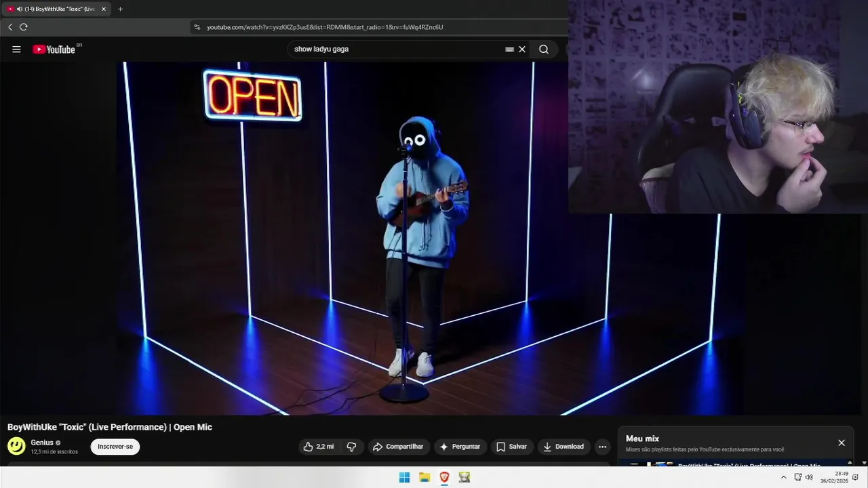This screenshot has height=488, width=868.
Task: Save video to playlist with Salvar
Action: [x=512, y=447]
